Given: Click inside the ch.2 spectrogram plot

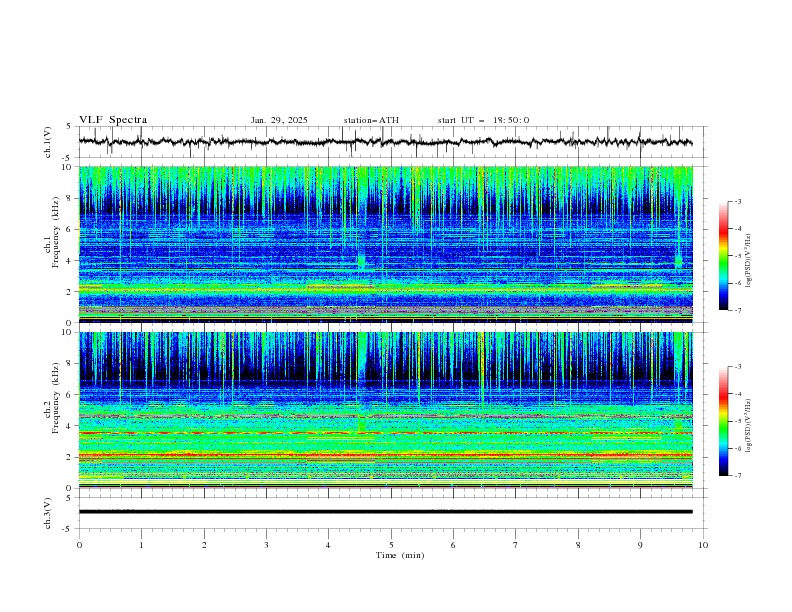Looking at the screenshot, I should tap(385, 410).
